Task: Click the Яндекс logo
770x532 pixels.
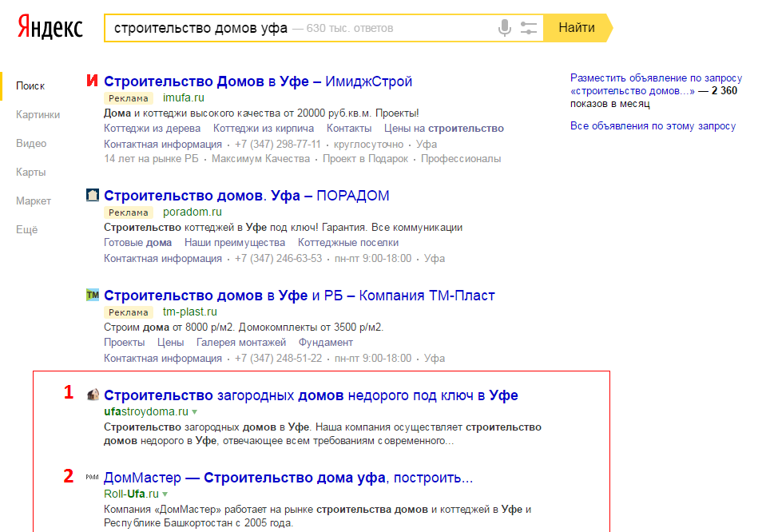Action: (x=50, y=27)
